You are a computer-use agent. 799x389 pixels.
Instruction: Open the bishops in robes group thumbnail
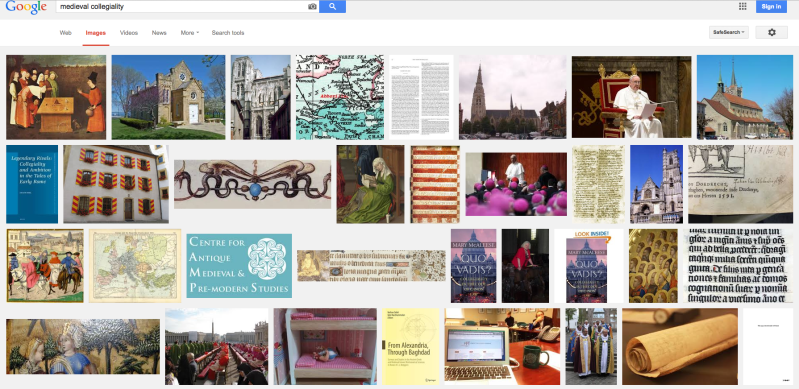point(591,346)
